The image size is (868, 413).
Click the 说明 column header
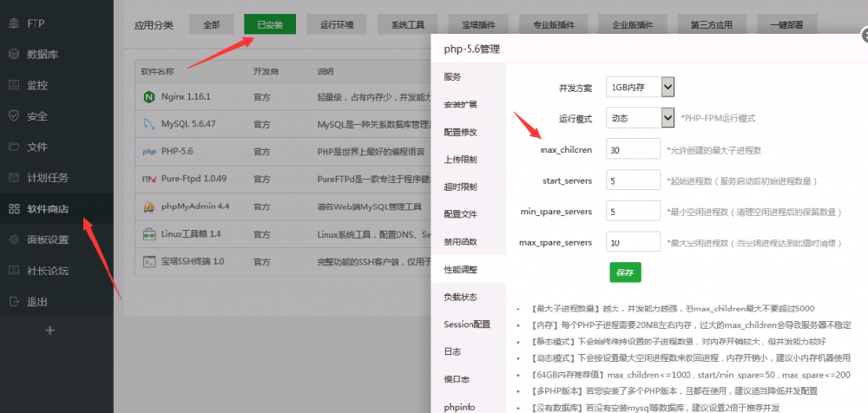(325, 72)
